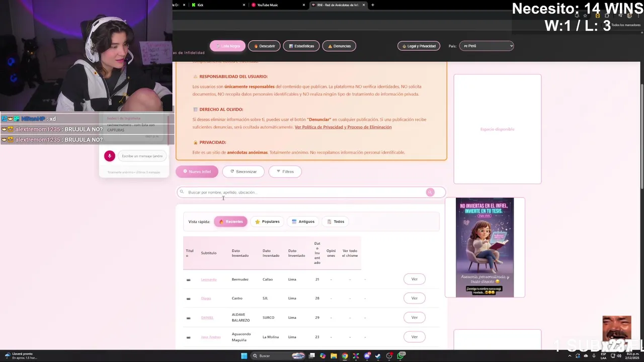Image resolution: width=644 pixels, height=362 pixels.
Task: Open Ver Política de Privacidad link
Action: [343, 127]
